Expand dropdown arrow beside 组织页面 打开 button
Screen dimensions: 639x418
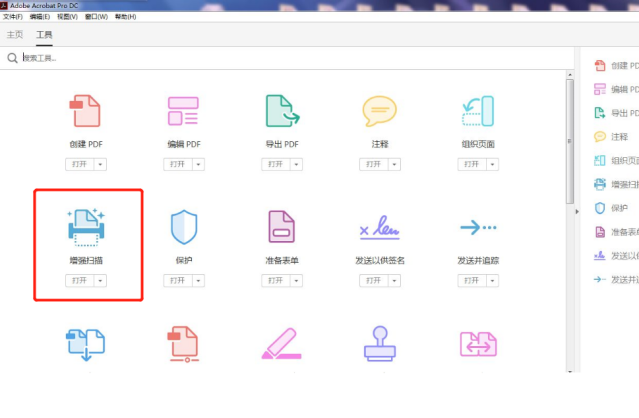pos(492,164)
